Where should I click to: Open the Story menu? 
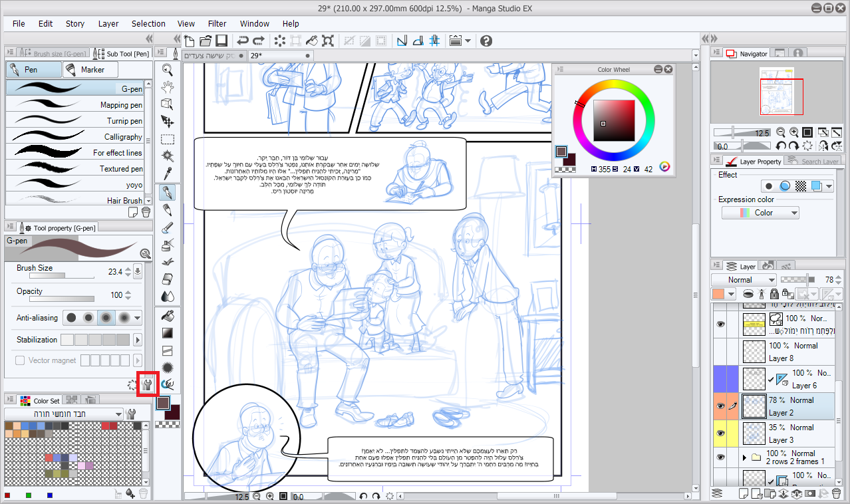[x=75, y=23]
